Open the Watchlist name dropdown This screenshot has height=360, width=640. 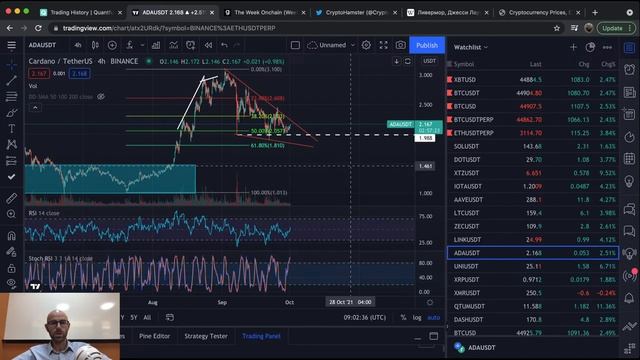coord(471,47)
